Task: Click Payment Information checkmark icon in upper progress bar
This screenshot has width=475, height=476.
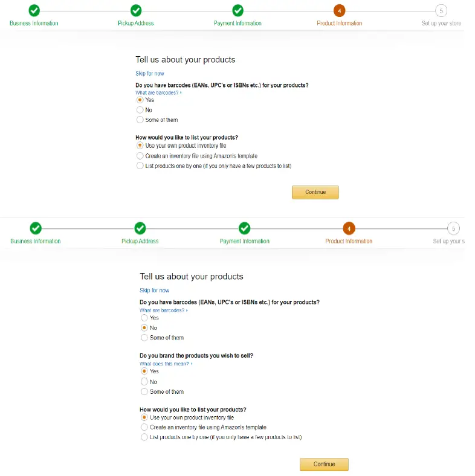Action: (x=238, y=10)
